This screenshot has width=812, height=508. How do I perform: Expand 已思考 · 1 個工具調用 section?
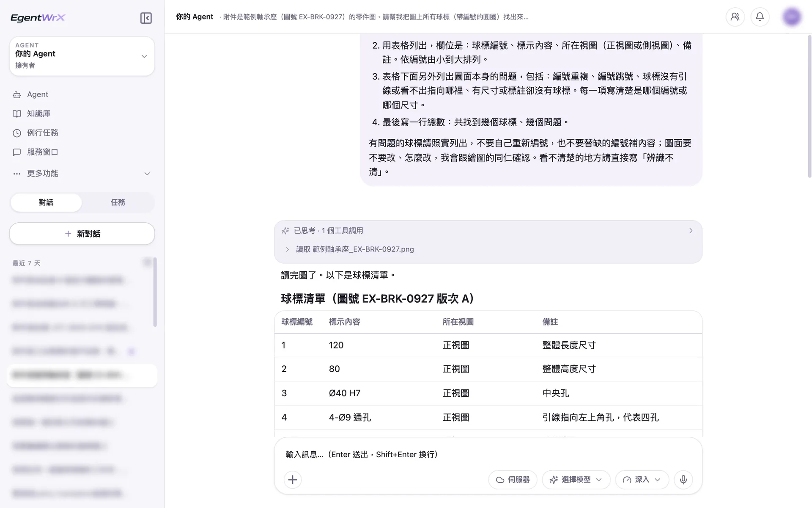(x=488, y=231)
